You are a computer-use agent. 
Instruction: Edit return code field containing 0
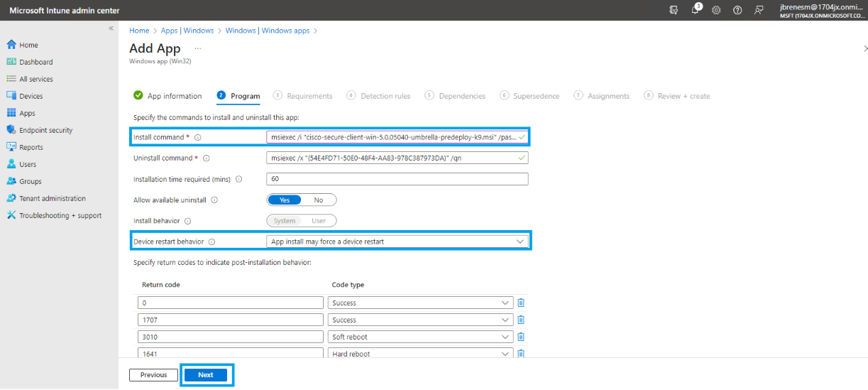point(231,303)
